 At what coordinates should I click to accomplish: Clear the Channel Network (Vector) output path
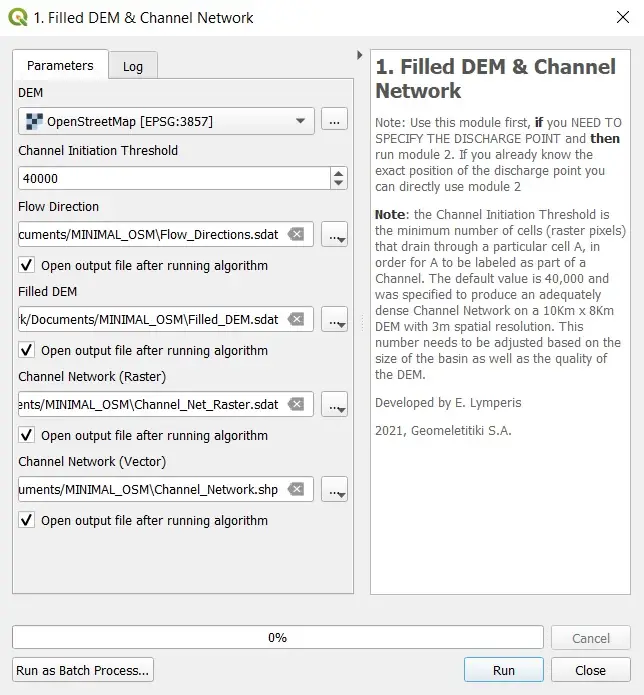coord(296,489)
